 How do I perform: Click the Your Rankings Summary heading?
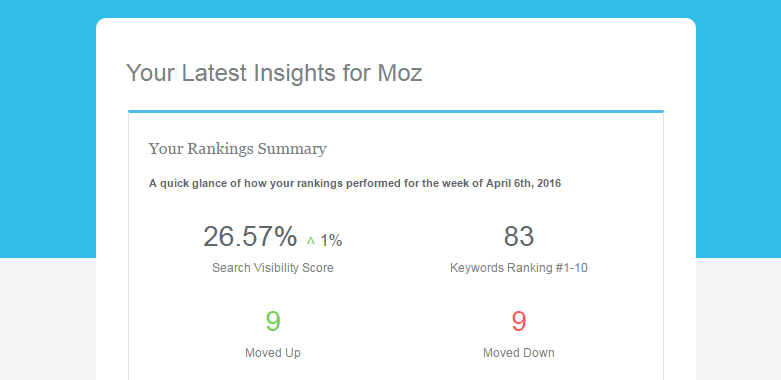pyautogui.click(x=238, y=149)
